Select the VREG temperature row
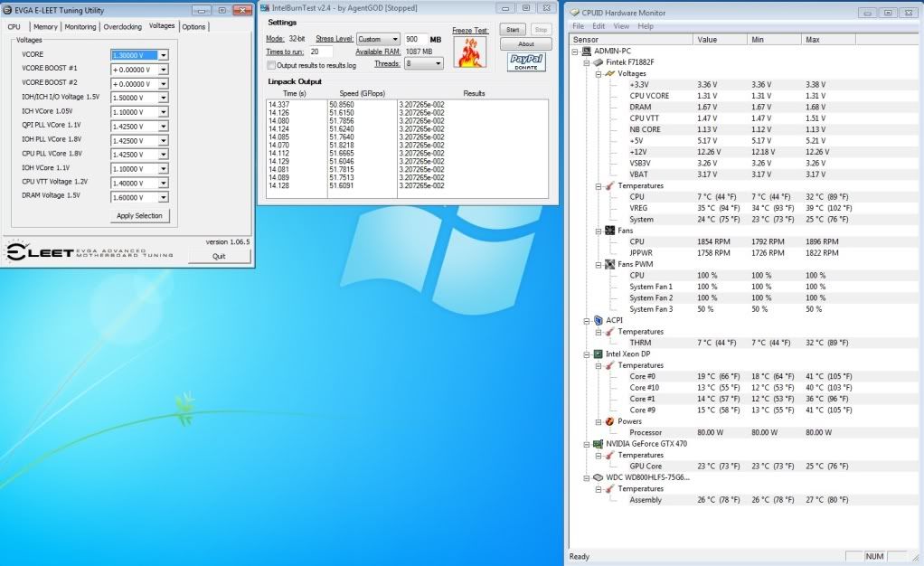This screenshot has height=566, width=924. [742, 208]
